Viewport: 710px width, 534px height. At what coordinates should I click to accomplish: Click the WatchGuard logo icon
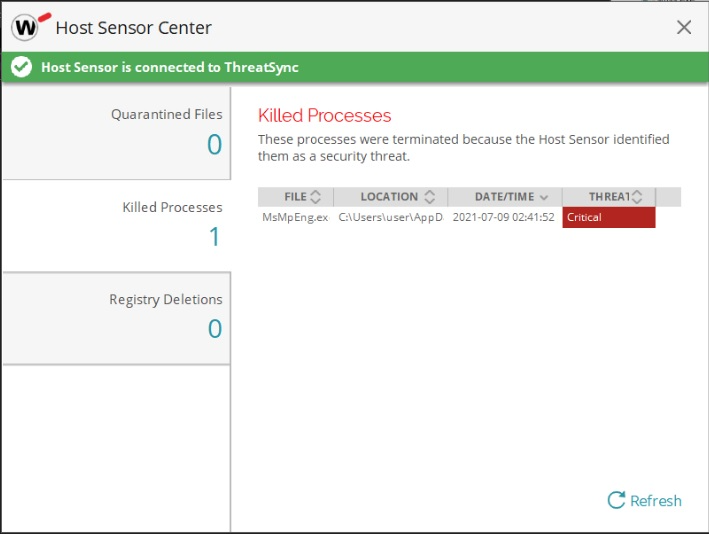26,27
